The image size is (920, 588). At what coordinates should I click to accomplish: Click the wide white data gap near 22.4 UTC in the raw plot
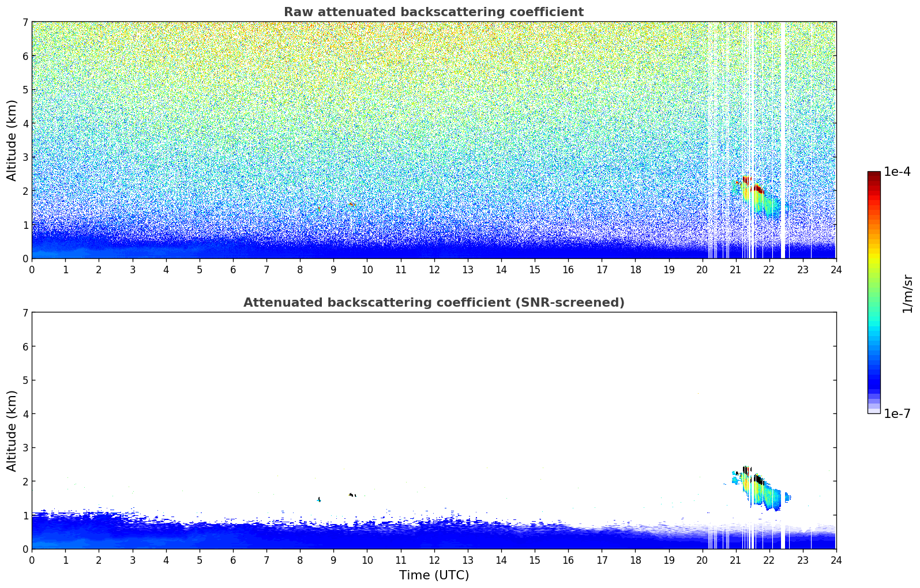[x=783, y=140]
